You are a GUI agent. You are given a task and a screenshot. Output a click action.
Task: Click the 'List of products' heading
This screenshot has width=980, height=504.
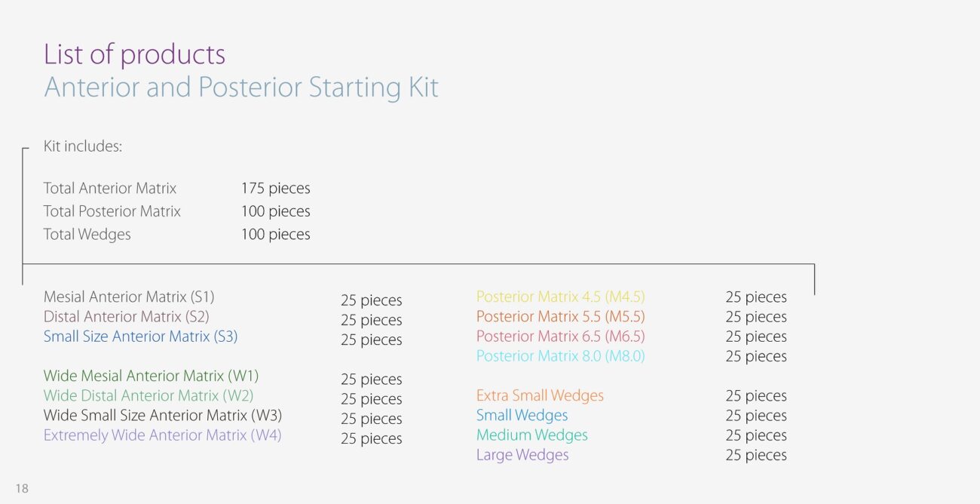click(x=134, y=54)
